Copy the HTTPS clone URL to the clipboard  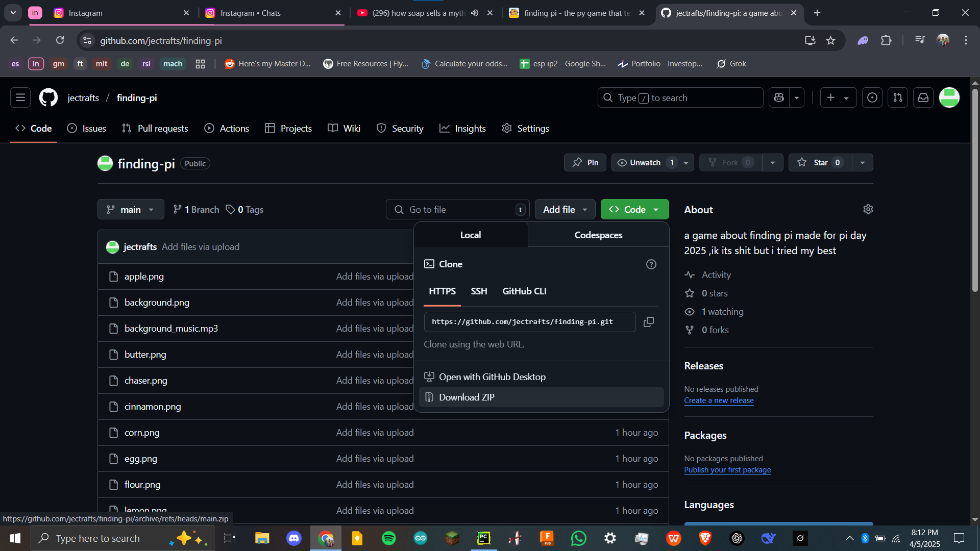tap(649, 322)
